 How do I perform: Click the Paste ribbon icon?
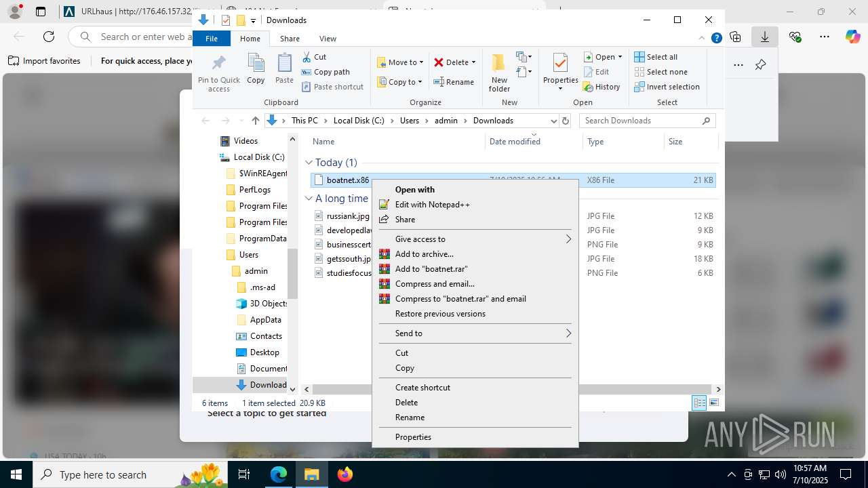(284, 69)
